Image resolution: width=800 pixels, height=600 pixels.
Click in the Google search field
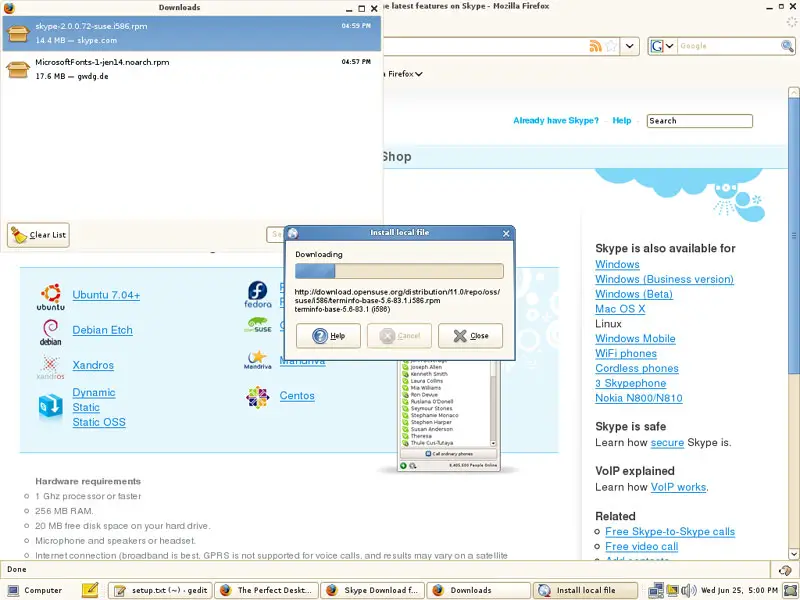(x=729, y=46)
